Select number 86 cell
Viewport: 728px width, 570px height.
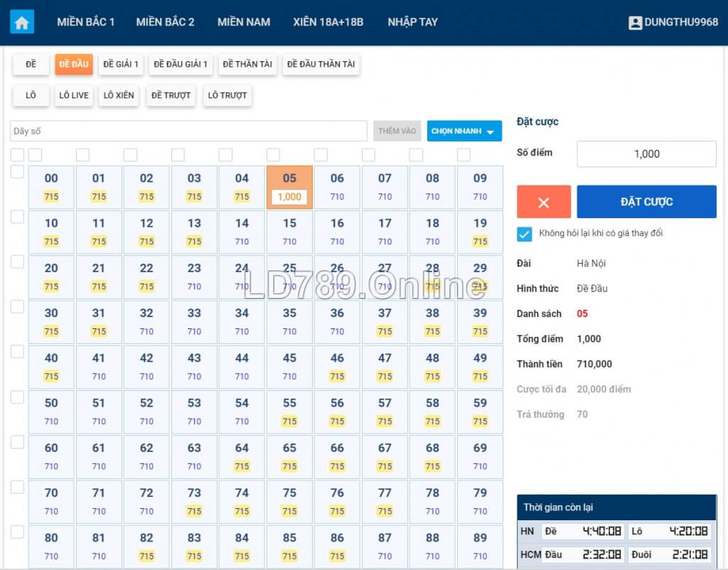tap(337, 547)
